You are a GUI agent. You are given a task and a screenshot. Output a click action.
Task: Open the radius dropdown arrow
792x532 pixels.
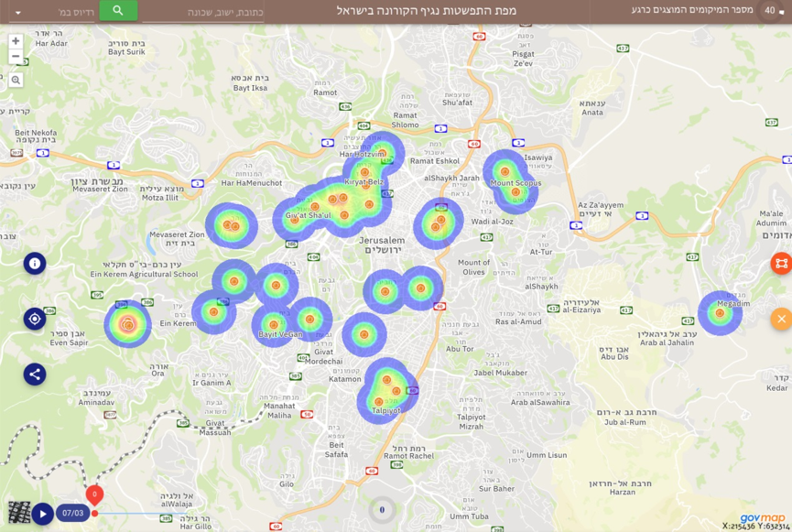(x=18, y=13)
